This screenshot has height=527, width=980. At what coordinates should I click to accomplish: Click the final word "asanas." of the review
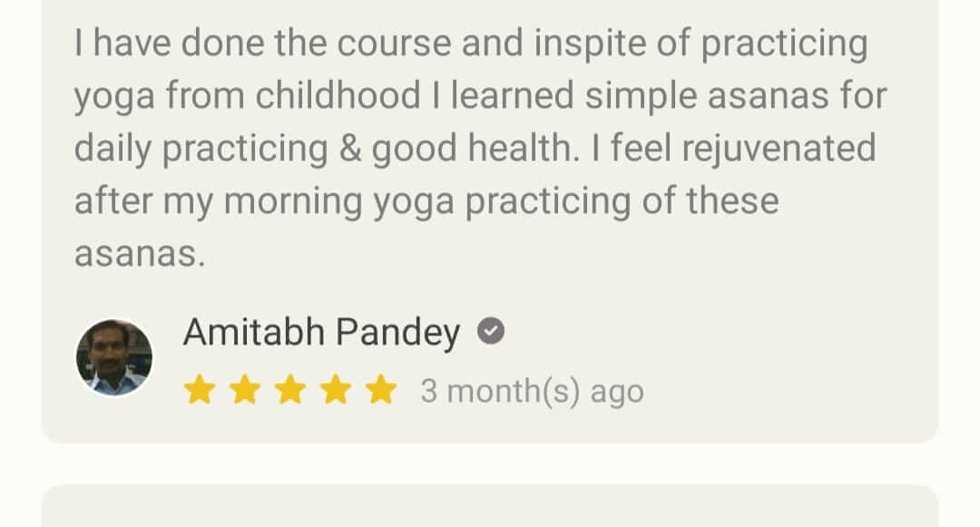[x=140, y=254]
